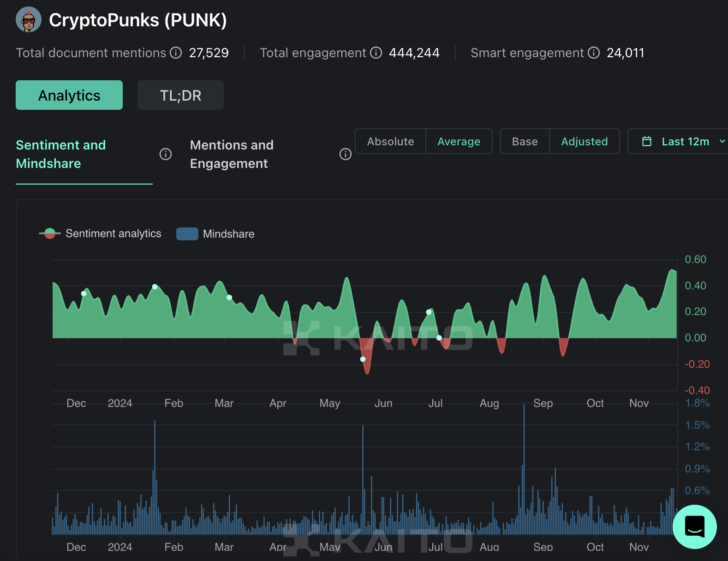
Task: Select the Analytics tab button
Action: tap(69, 95)
